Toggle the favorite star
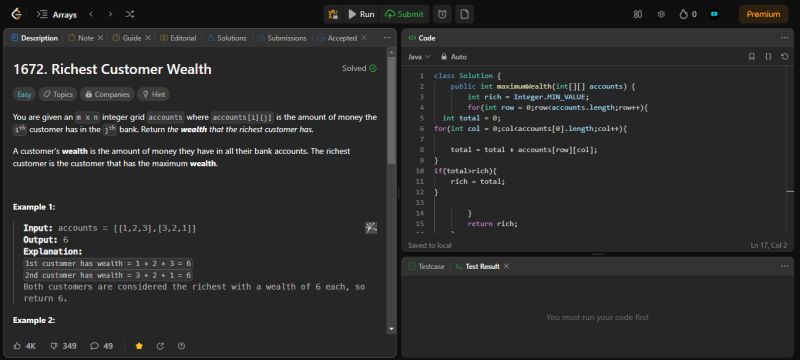The image size is (800, 360). click(139, 346)
